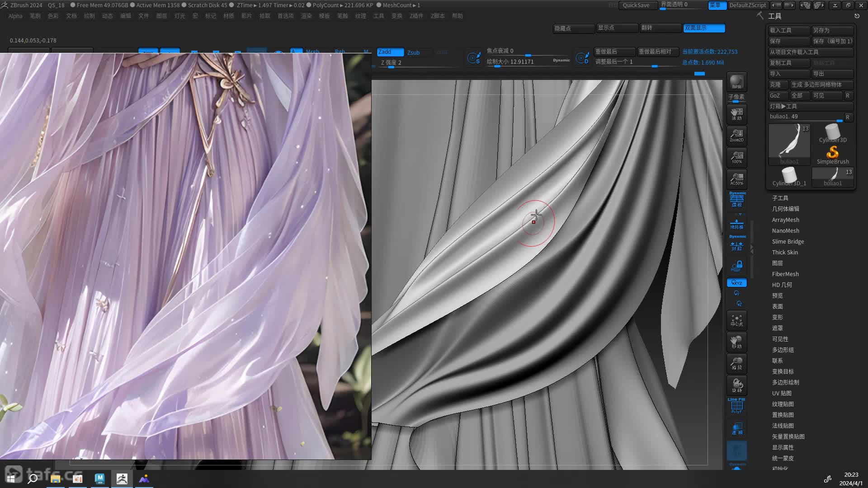Viewport: 868px width, 488px height.
Task: Click the Zoom2D icon
Action: 736,136
